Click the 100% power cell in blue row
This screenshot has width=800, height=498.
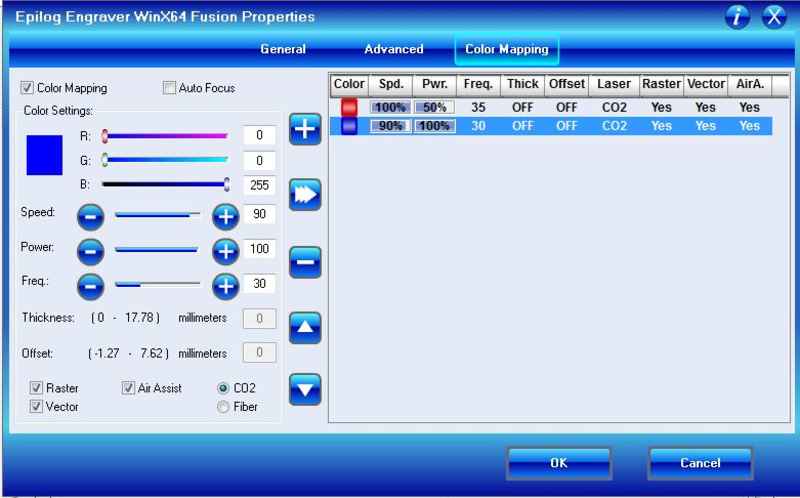pyautogui.click(x=435, y=126)
